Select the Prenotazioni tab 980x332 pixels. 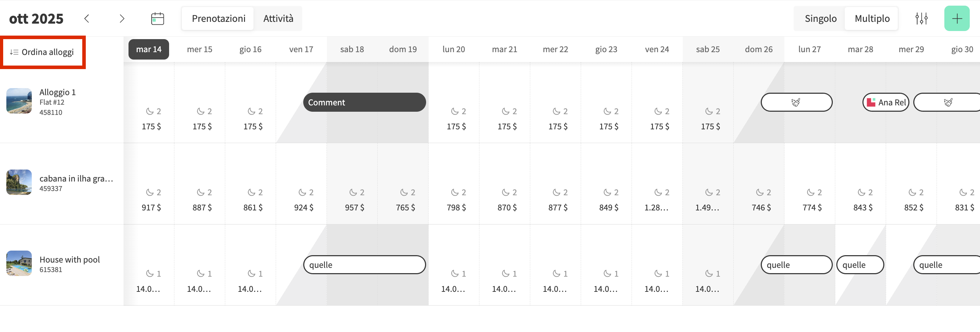point(219,19)
